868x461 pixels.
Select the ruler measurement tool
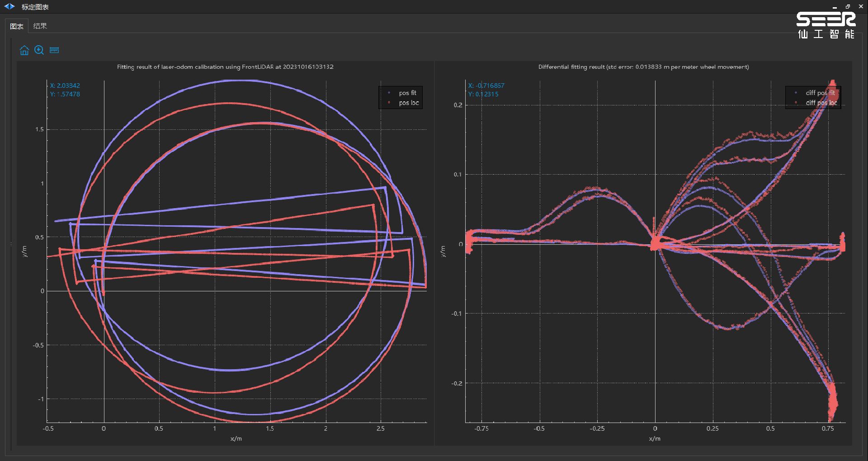[54, 50]
